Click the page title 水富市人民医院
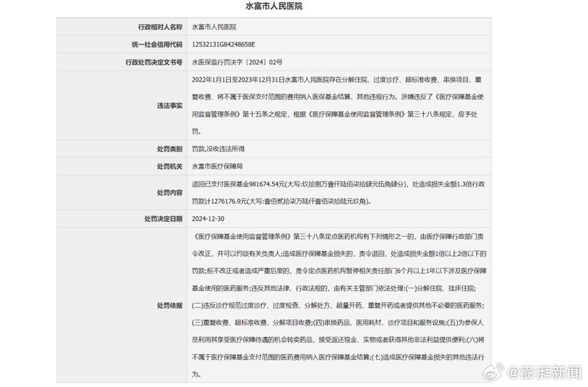 click(x=274, y=6)
